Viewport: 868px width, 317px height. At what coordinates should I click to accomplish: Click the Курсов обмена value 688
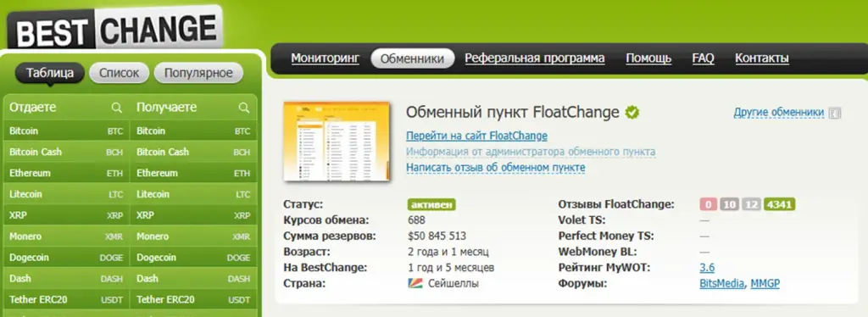click(416, 220)
